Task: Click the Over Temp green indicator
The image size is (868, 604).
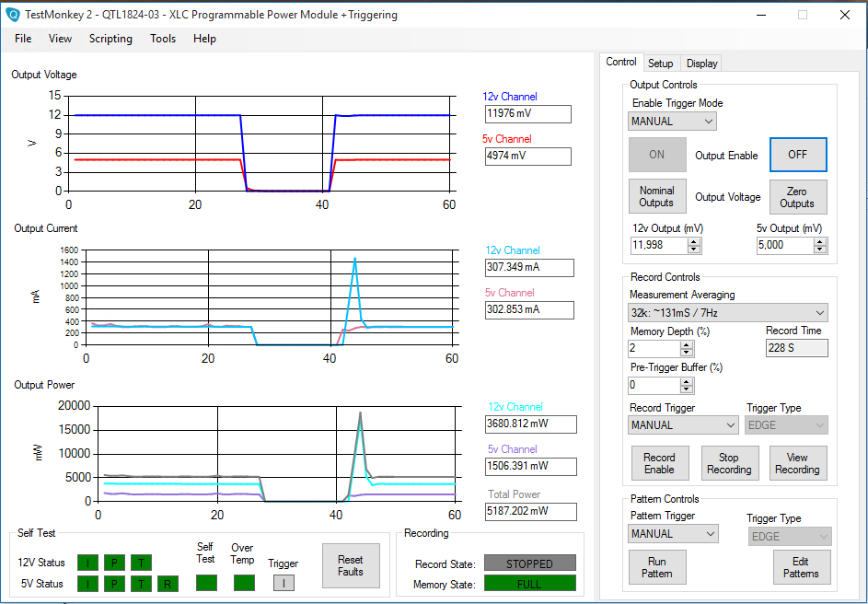Action: (243, 583)
